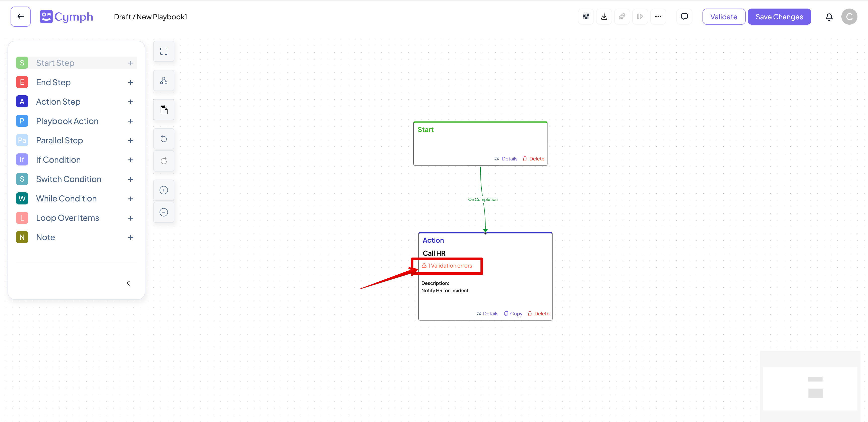Viewport: 868px width, 422px height.
Task: Open notifications via the bell icon
Action: [829, 16]
